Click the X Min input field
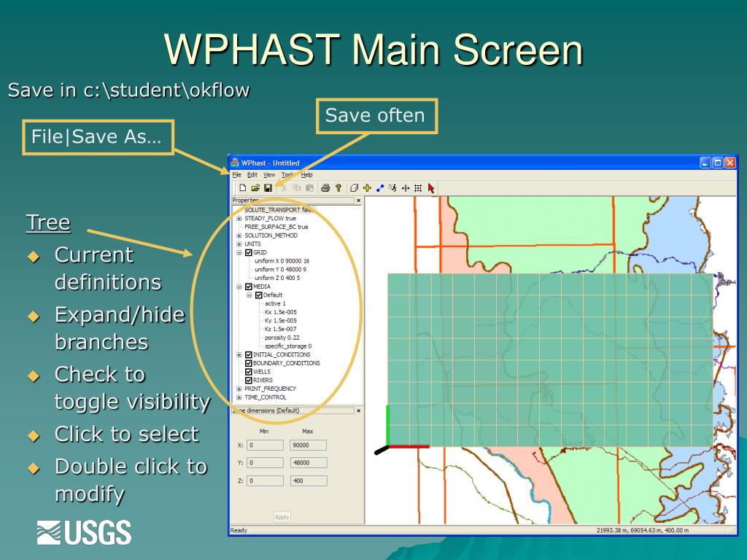Image resolution: width=747 pixels, height=560 pixels. (265, 446)
